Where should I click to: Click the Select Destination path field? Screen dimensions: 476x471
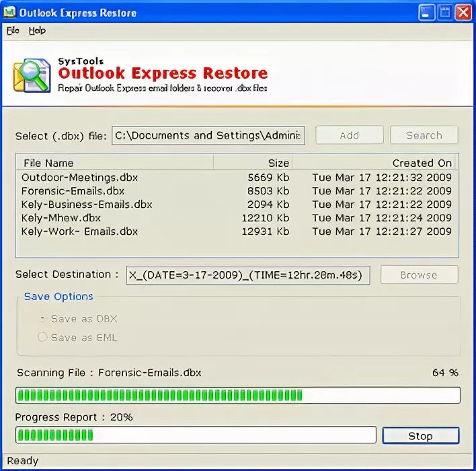(x=248, y=275)
